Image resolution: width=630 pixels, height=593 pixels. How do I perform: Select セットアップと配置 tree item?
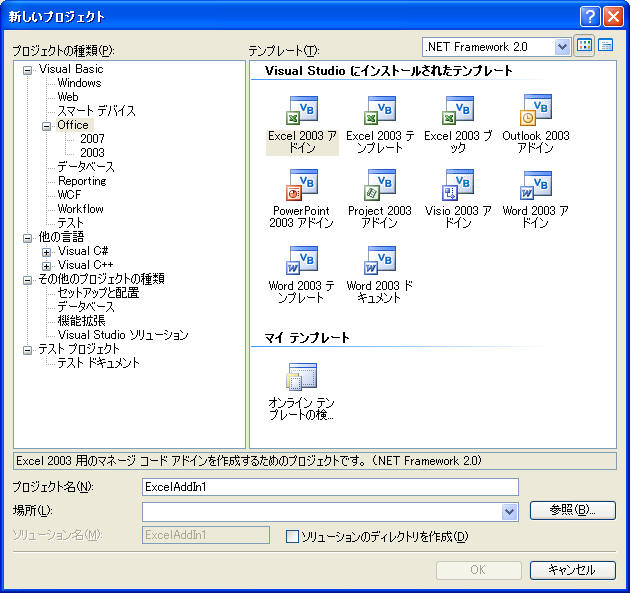[x=98, y=292]
